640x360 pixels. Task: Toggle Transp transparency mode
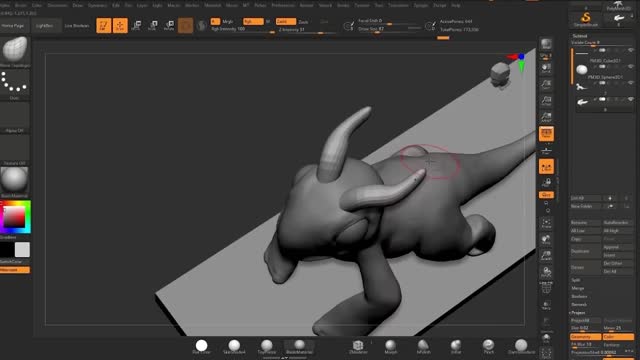click(546, 304)
